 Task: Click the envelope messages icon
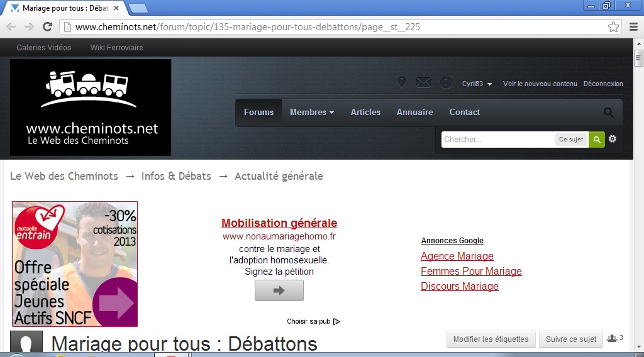pyautogui.click(x=423, y=83)
